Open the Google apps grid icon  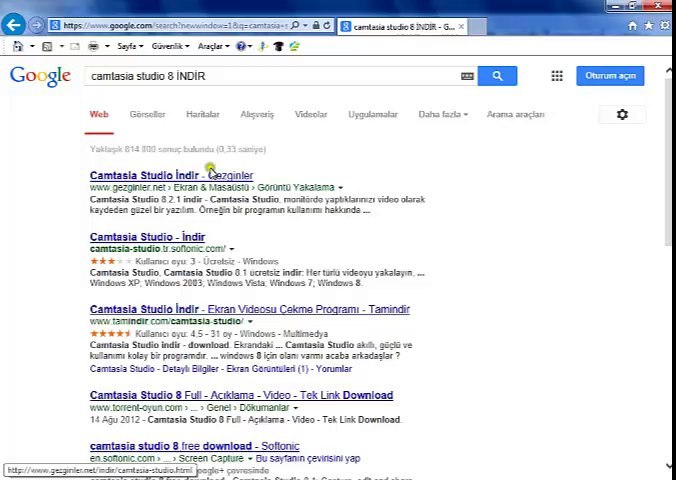pyautogui.click(x=557, y=76)
